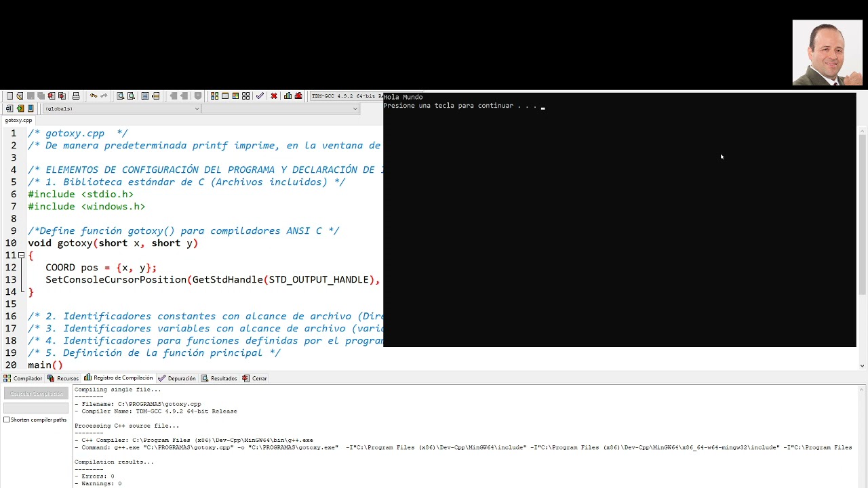Click the blue bookmark icon in second toolbar row
868x488 pixels.
pos(31,108)
